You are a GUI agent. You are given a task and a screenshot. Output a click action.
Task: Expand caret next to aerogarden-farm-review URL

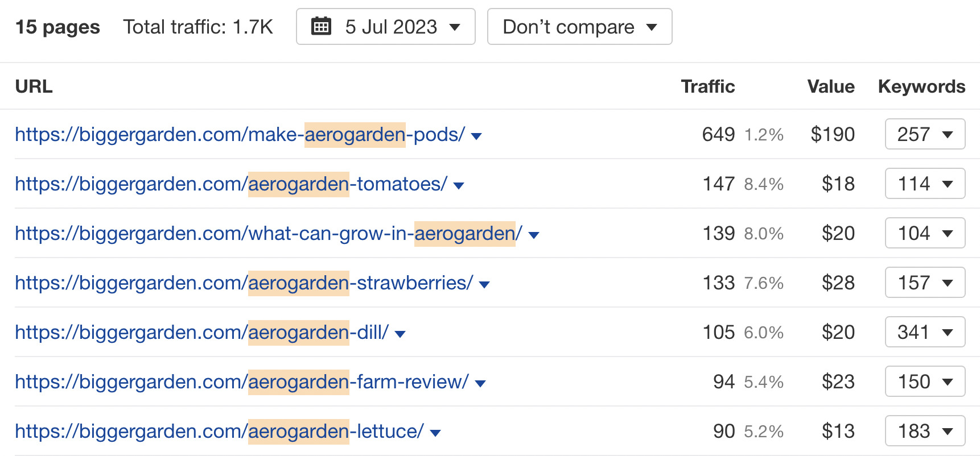point(480,383)
